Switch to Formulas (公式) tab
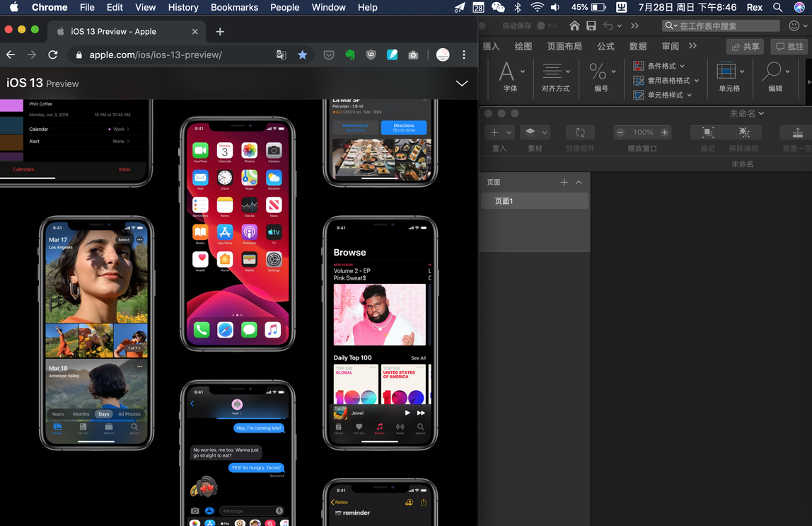Screen dimensions: 812x526 click(605, 46)
